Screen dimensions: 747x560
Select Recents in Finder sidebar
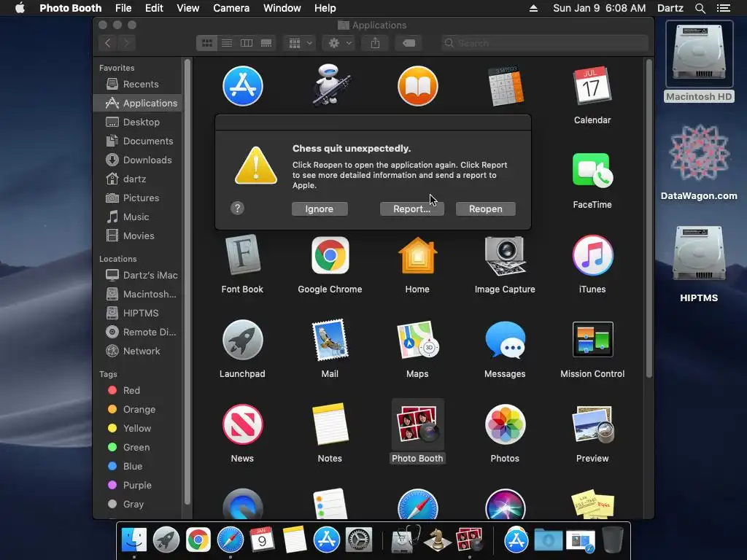click(x=137, y=84)
